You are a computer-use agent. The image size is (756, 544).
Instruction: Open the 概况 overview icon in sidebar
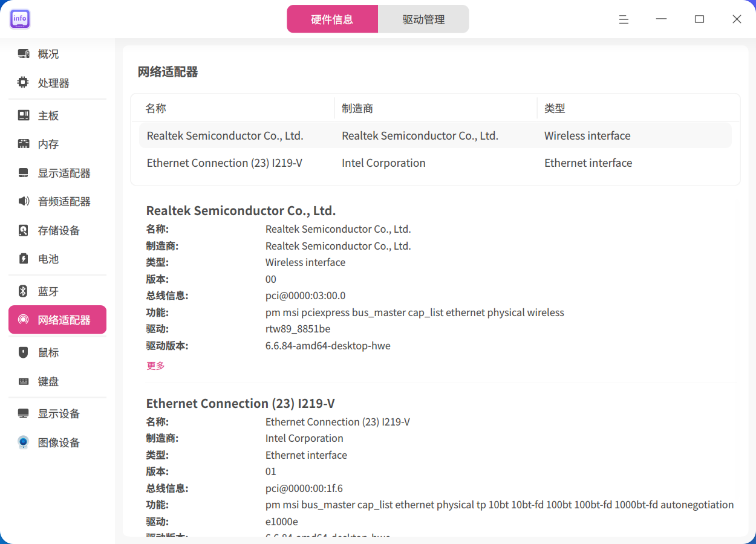point(24,54)
